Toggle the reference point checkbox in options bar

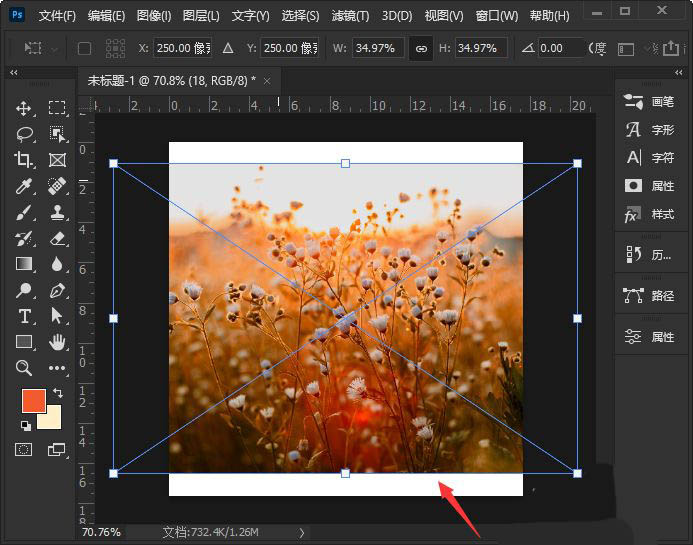pos(84,48)
